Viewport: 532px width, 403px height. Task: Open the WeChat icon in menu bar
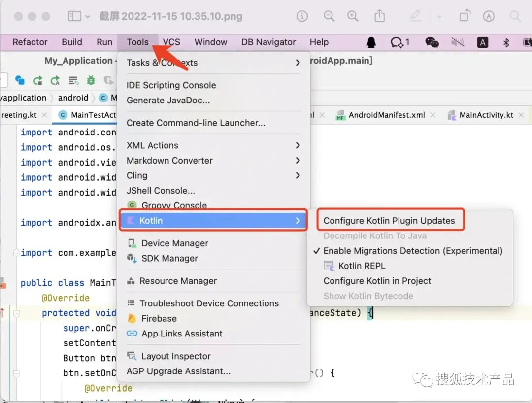click(432, 42)
